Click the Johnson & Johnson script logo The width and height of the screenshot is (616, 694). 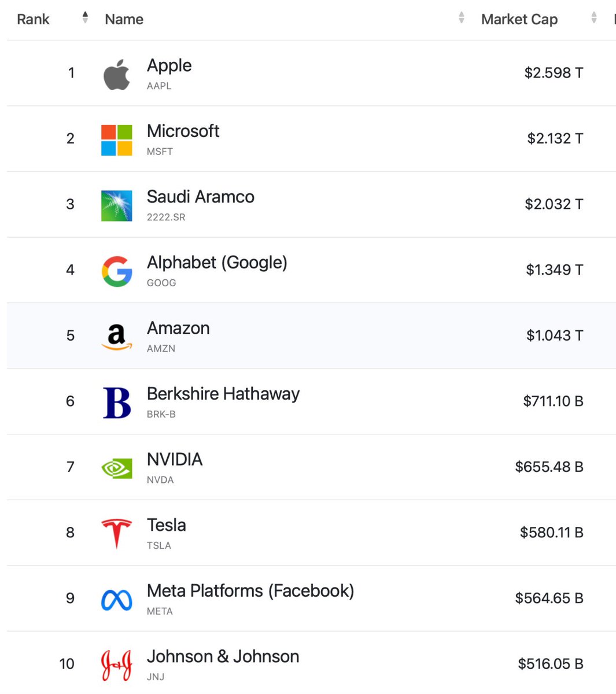click(x=116, y=666)
